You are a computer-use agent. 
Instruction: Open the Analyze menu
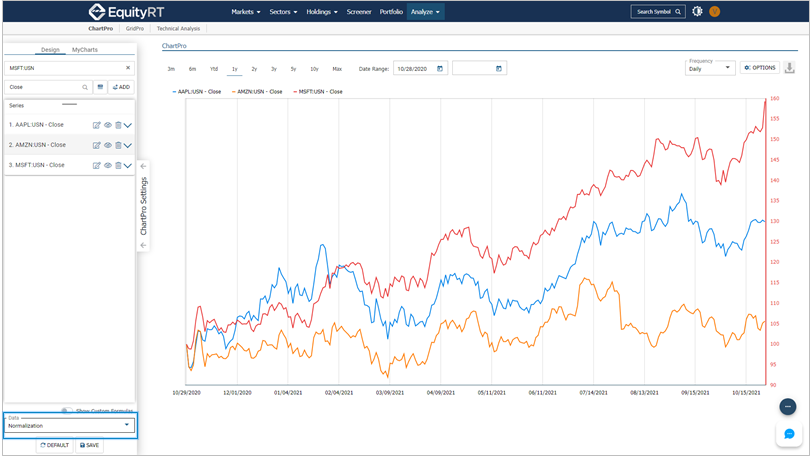tap(425, 11)
